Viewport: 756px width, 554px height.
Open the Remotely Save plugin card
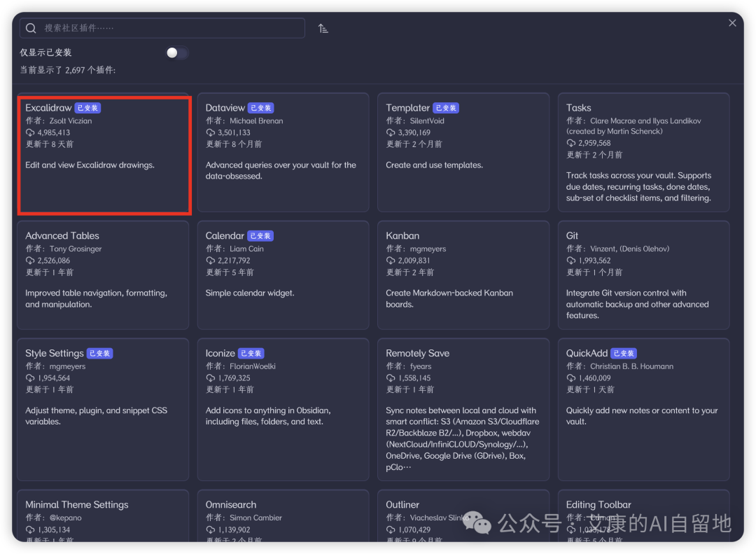(463, 409)
